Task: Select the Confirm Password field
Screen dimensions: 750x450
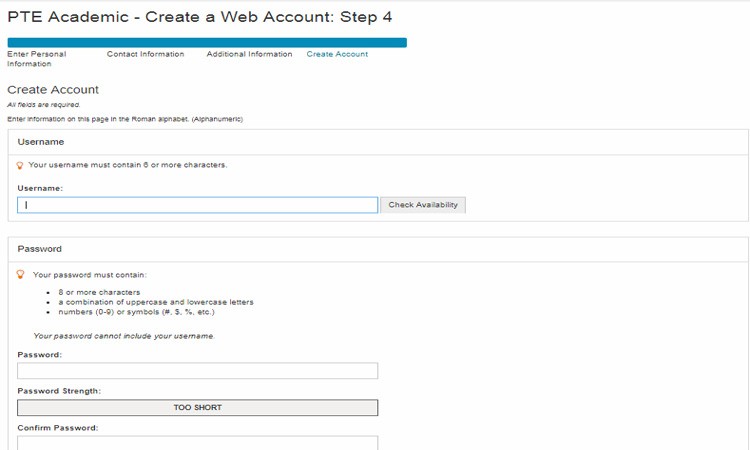Action: [x=198, y=442]
